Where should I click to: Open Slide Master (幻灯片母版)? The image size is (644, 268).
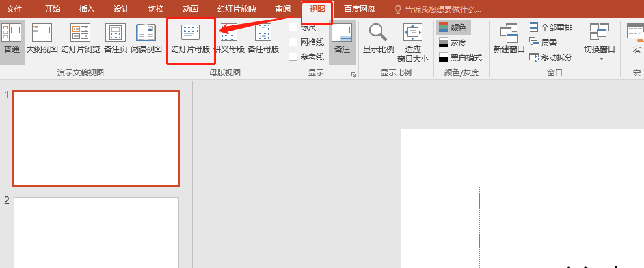[x=191, y=38]
